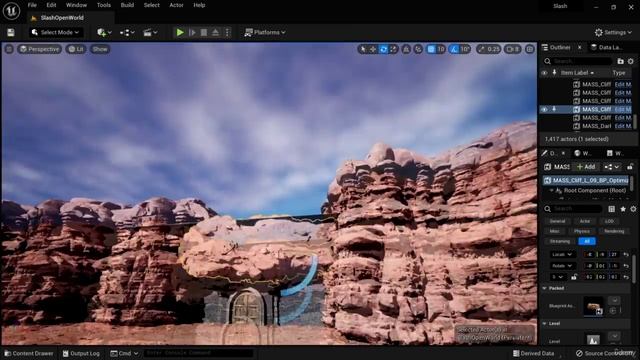
Task: Collapse the Packed section
Action: [x=545, y=288]
